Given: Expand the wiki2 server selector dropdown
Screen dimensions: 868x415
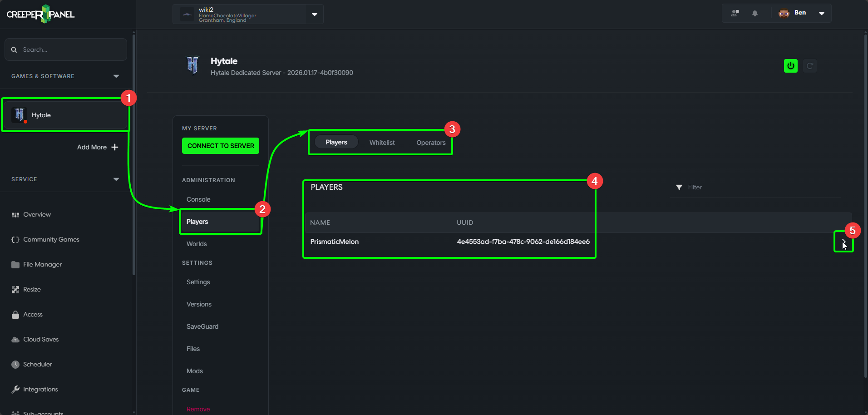Looking at the screenshot, I should pyautogui.click(x=315, y=14).
